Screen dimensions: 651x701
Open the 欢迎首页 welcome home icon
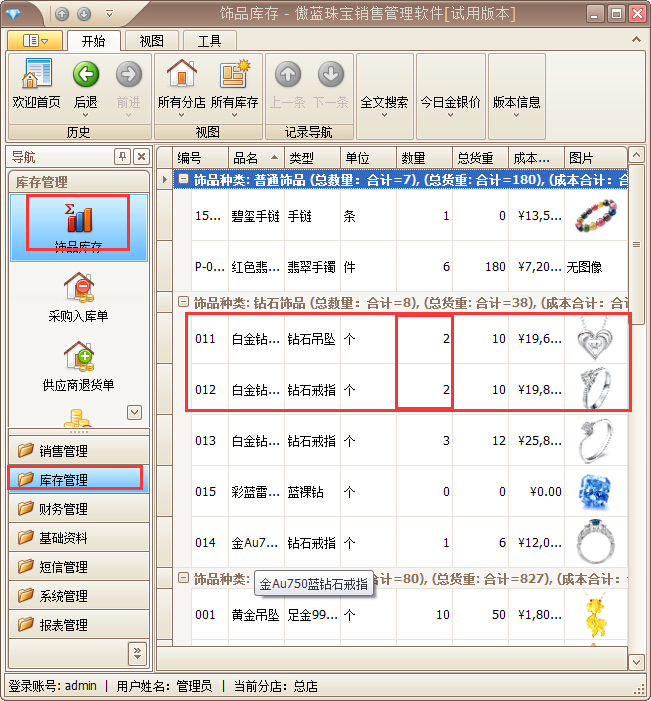(x=36, y=74)
